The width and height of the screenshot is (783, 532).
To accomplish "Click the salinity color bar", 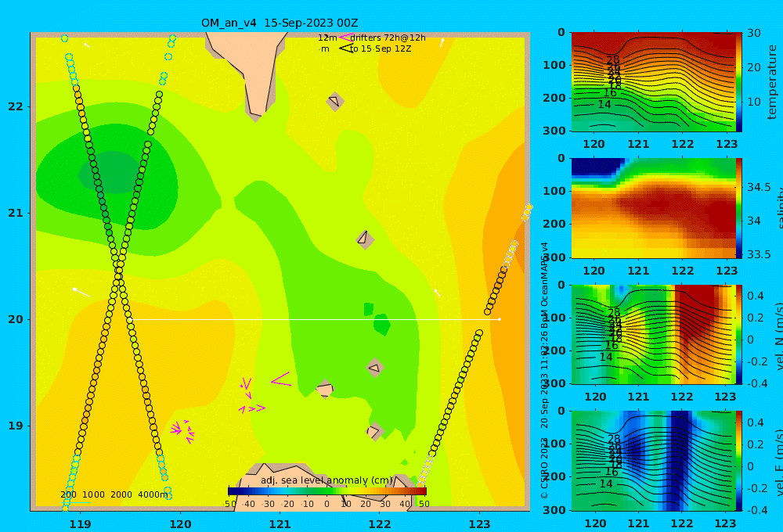I will 739,208.
